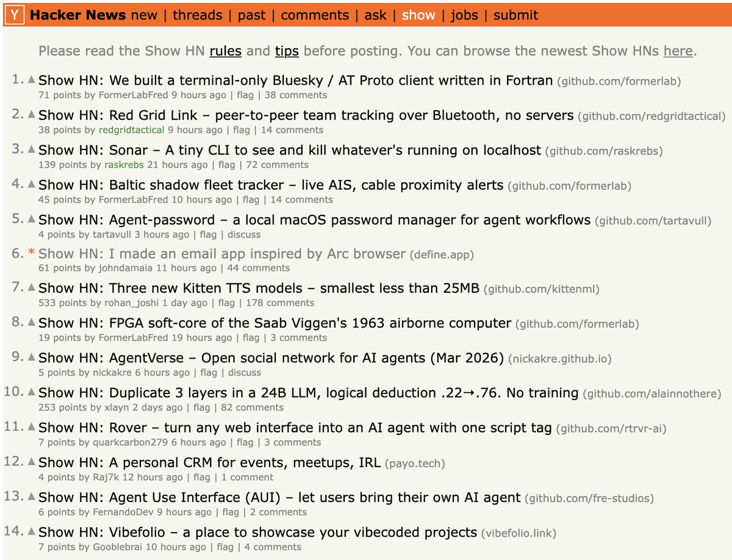Upvote the Agent-password story
Image resolution: width=732 pixels, height=560 pixels.
pos(32,218)
